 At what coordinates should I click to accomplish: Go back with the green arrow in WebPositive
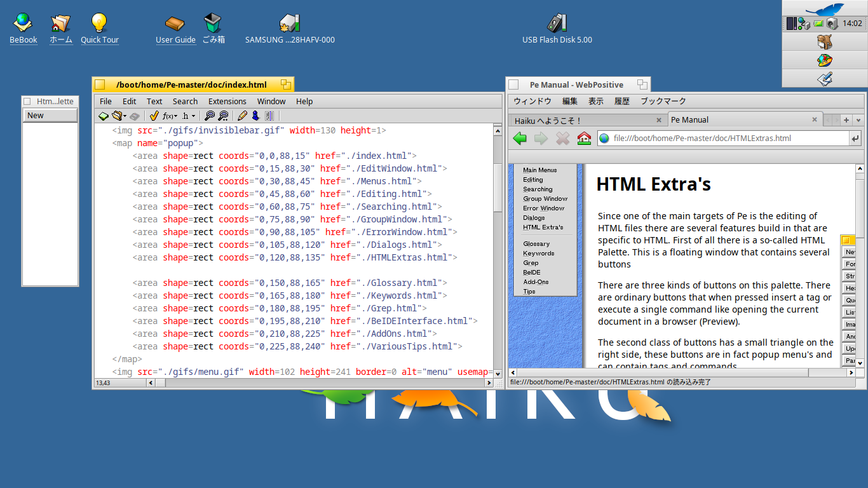point(520,138)
